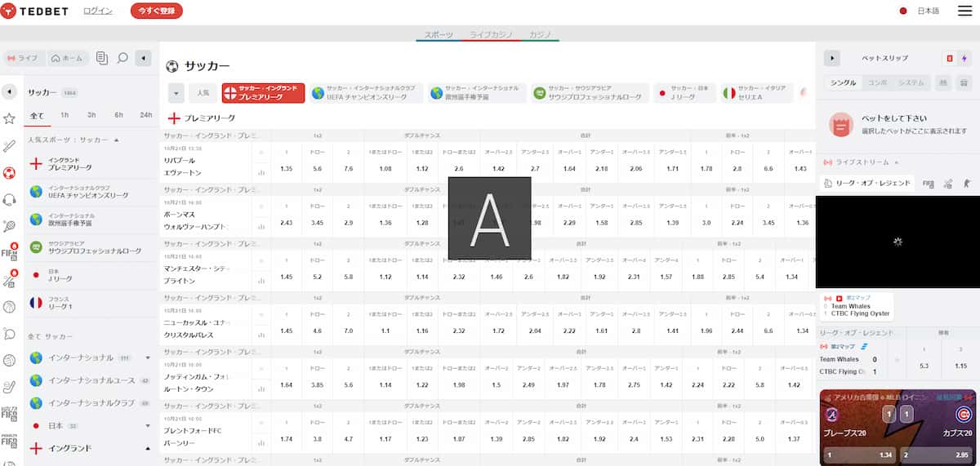Open リーグ・オブ・レジェンド live stream tab

(x=868, y=184)
